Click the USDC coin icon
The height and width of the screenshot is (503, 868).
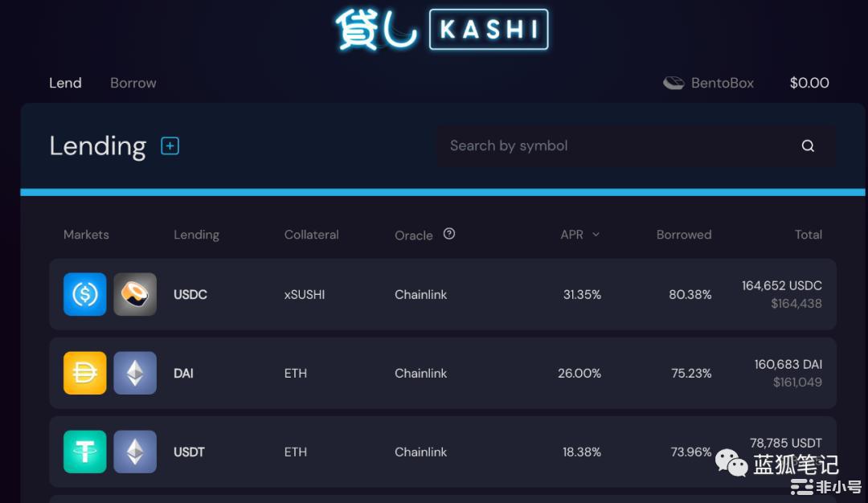point(84,294)
